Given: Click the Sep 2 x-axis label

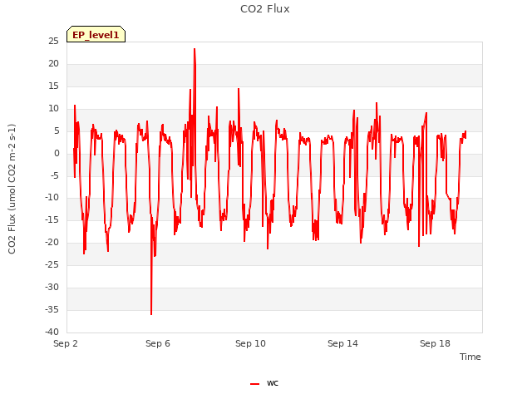Looking at the screenshot, I should point(66,343).
